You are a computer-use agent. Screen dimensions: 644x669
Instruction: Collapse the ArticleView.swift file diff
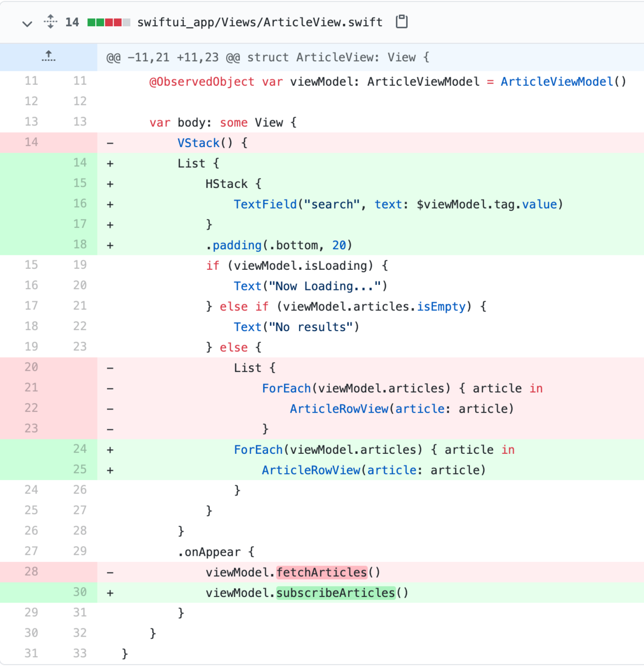pyautogui.click(x=27, y=23)
